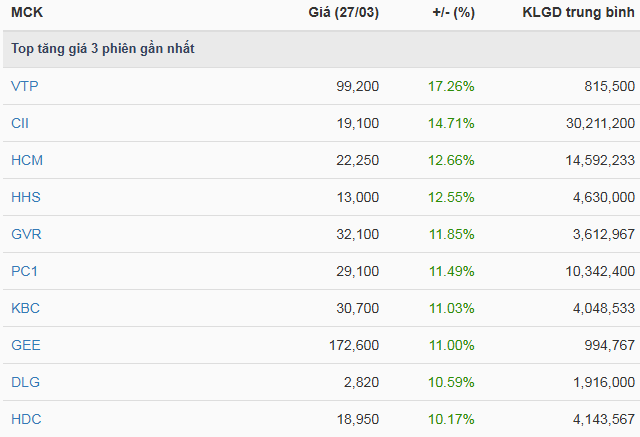Screen dimensions: 640x437
Task: Click the HDC ticker symbol
Action: click(x=26, y=419)
